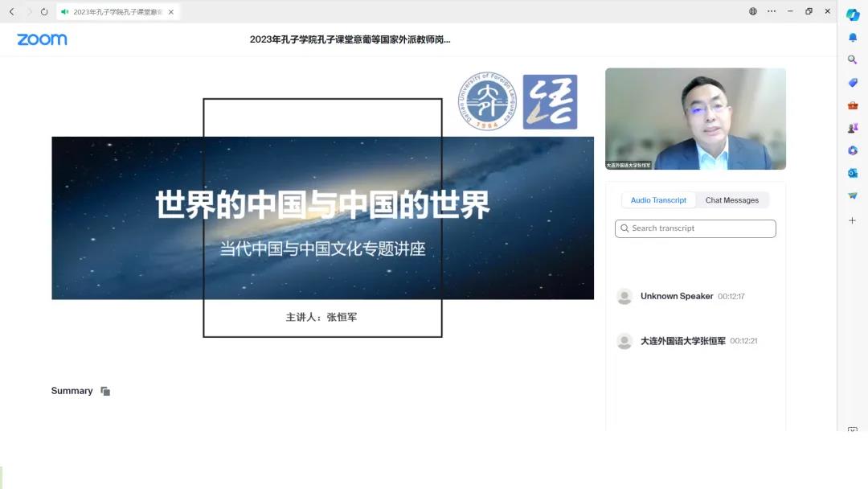Focus the Search transcript field
The image size is (868, 489).
coord(695,228)
